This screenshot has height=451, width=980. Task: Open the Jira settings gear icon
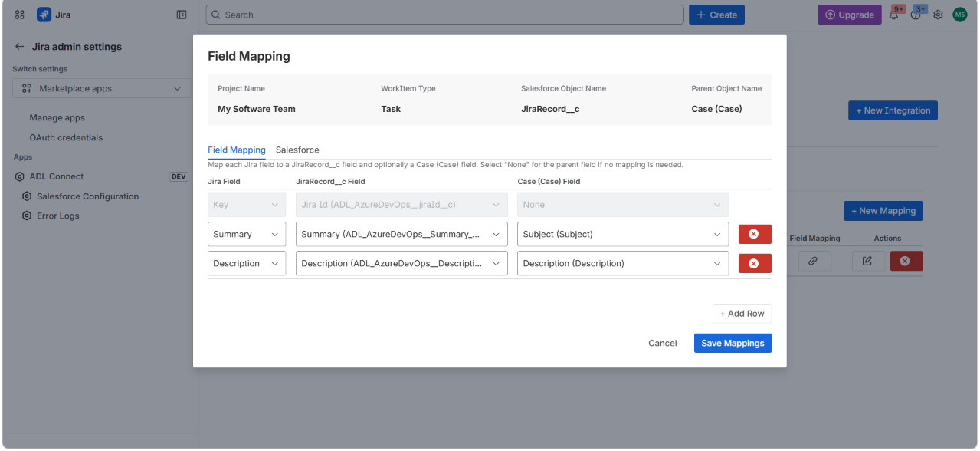pyautogui.click(x=938, y=15)
